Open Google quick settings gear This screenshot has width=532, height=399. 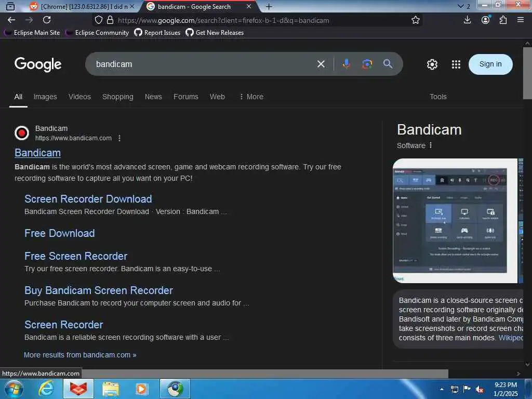(x=432, y=64)
